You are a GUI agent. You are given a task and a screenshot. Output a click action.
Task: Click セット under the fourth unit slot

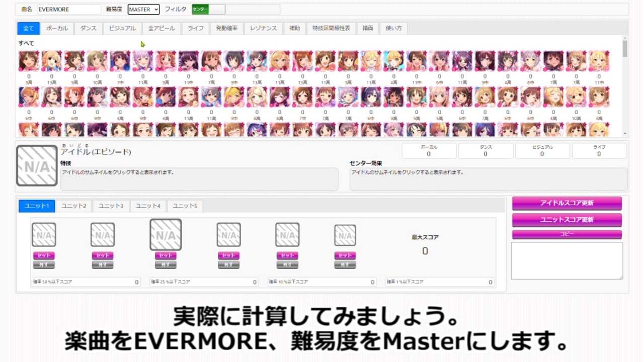228,255
